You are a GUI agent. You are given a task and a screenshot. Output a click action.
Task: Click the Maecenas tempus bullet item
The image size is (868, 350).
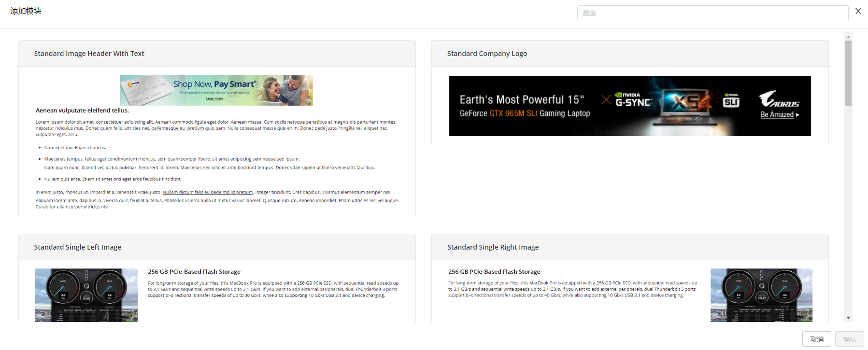172,159
